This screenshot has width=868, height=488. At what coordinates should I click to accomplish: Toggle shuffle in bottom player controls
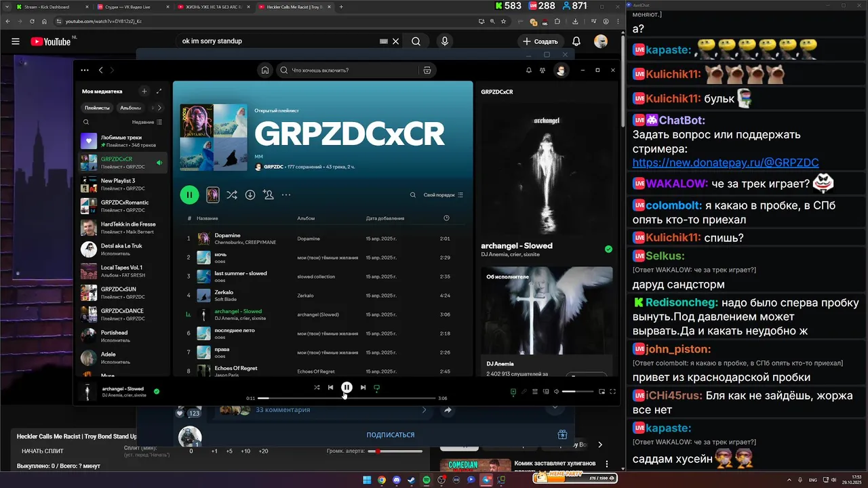coord(317,388)
